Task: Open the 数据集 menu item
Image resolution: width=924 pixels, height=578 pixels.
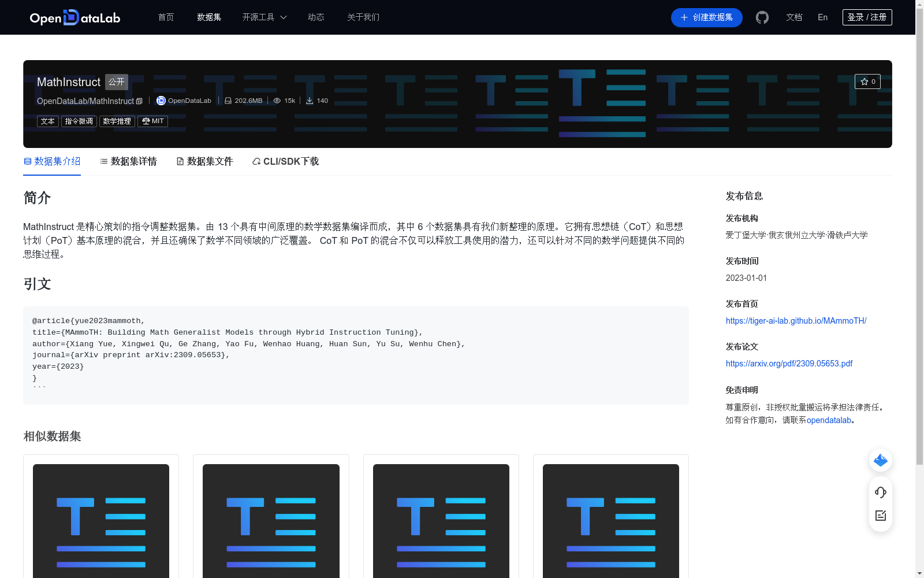Action: tap(208, 17)
